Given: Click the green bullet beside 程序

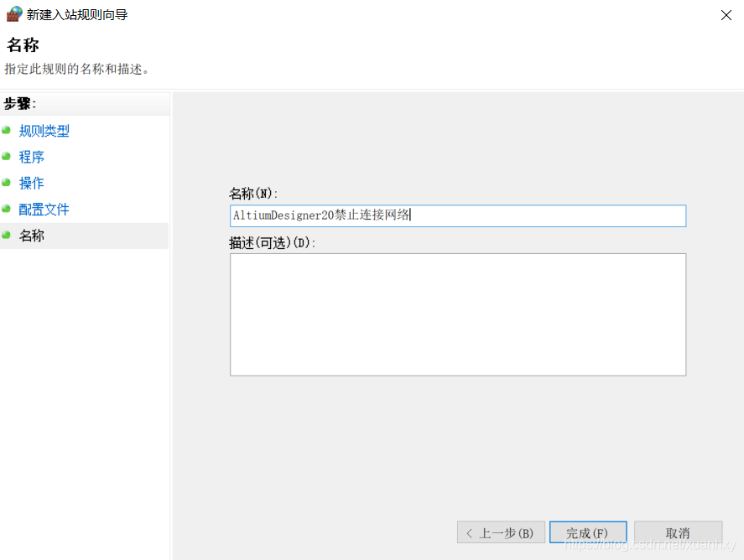Looking at the screenshot, I should tap(6, 156).
